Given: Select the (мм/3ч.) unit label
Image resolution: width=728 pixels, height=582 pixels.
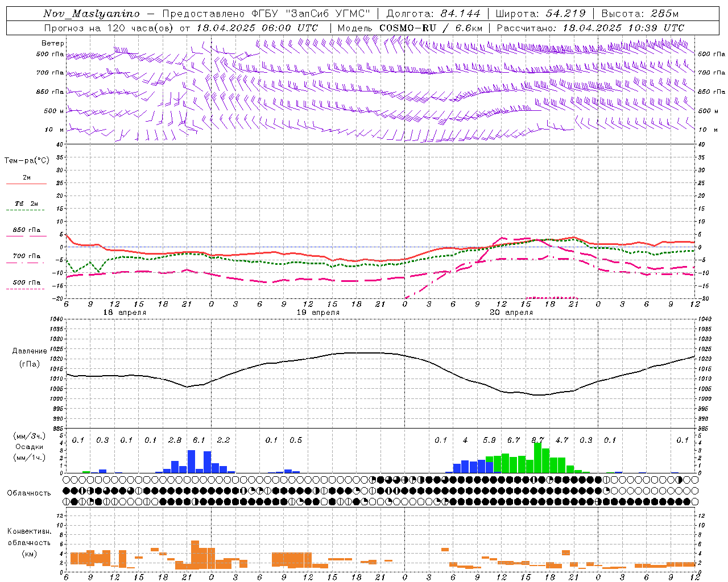Looking at the screenshot, I should coord(29,436).
